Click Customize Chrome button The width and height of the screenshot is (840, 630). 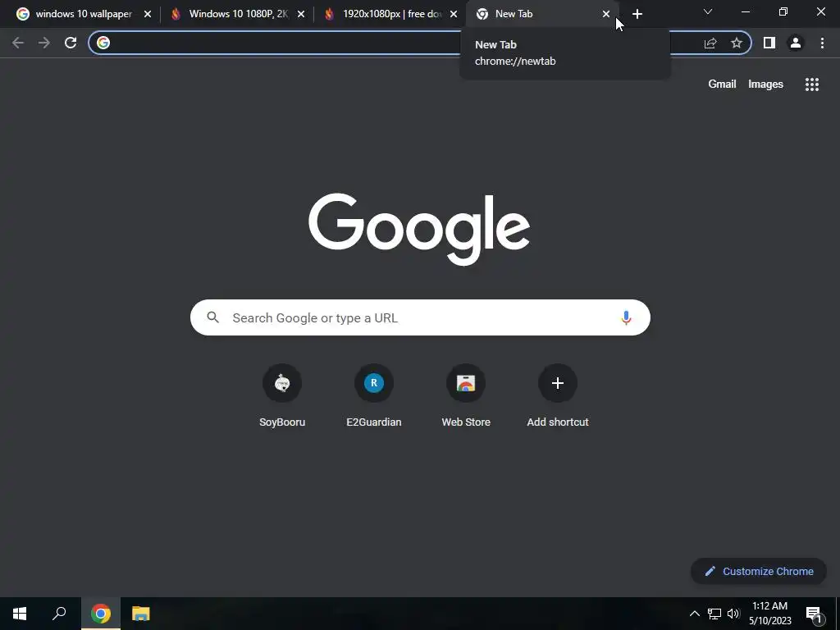click(759, 571)
